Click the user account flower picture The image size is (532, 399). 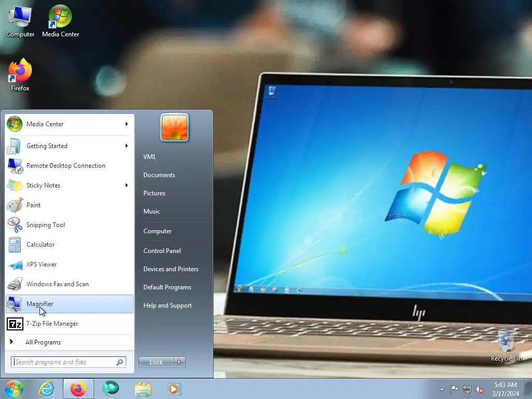click(175, 128)
